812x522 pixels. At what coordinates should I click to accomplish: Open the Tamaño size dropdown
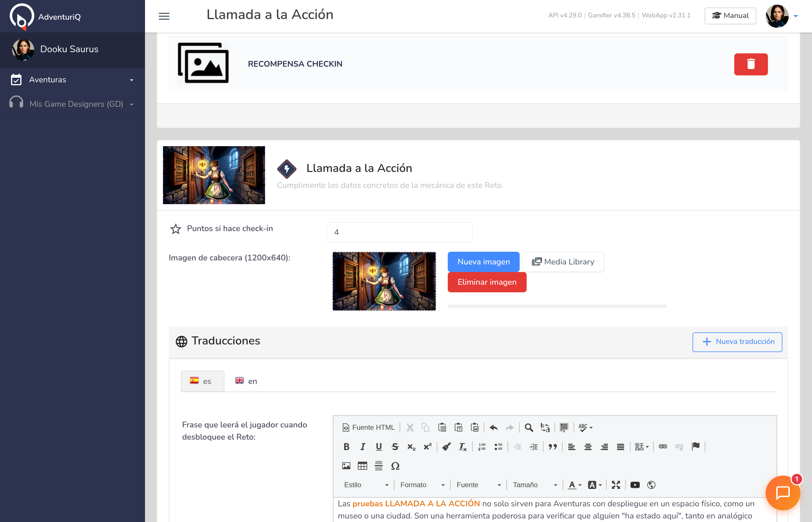tap(535, 485)
